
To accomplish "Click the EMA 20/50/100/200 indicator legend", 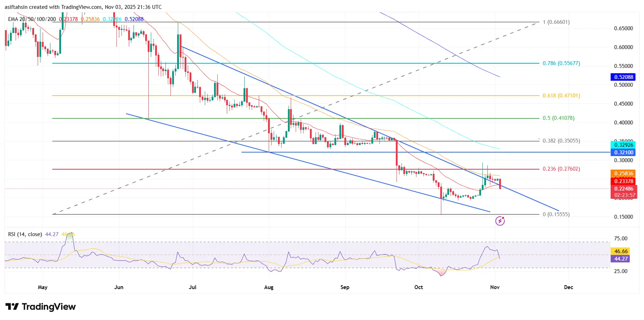I will [32, 19].
